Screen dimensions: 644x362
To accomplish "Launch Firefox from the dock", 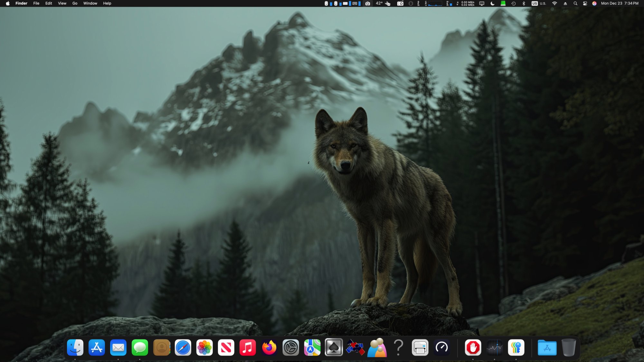I will click(x=269, y=348).
